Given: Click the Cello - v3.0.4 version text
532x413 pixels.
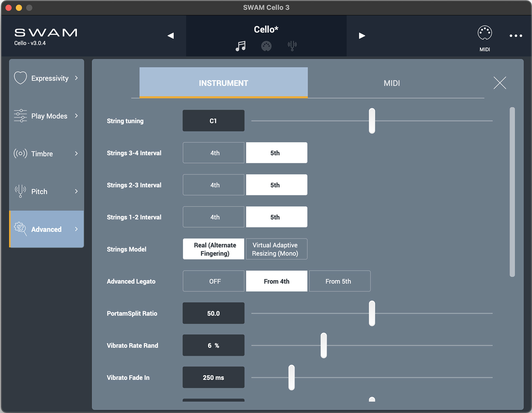Looking at the screenshot, I should pos(30,43).
